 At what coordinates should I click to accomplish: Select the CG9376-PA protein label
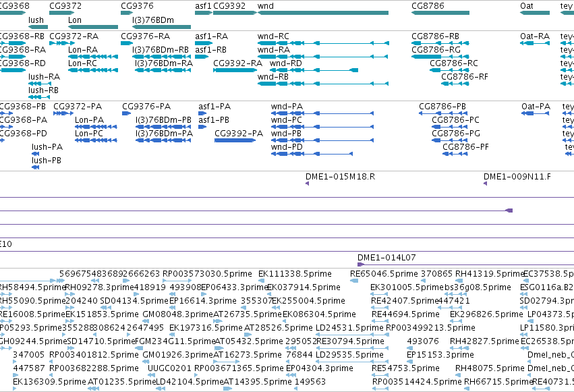click(x=146, y=107)
